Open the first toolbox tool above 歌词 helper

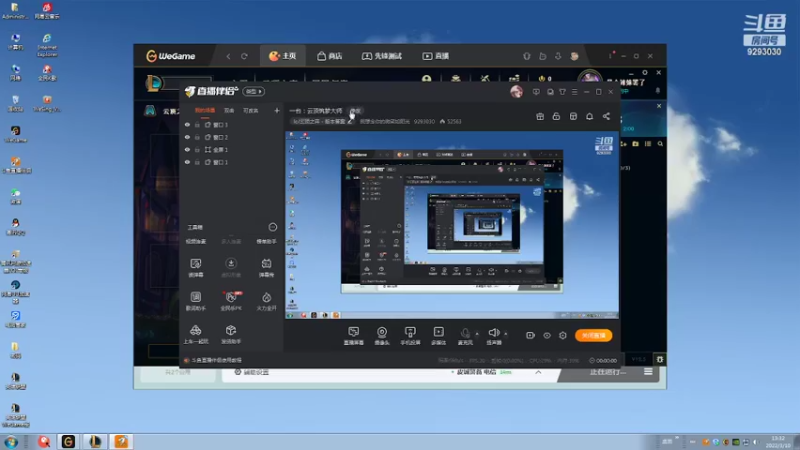point(196,267)
